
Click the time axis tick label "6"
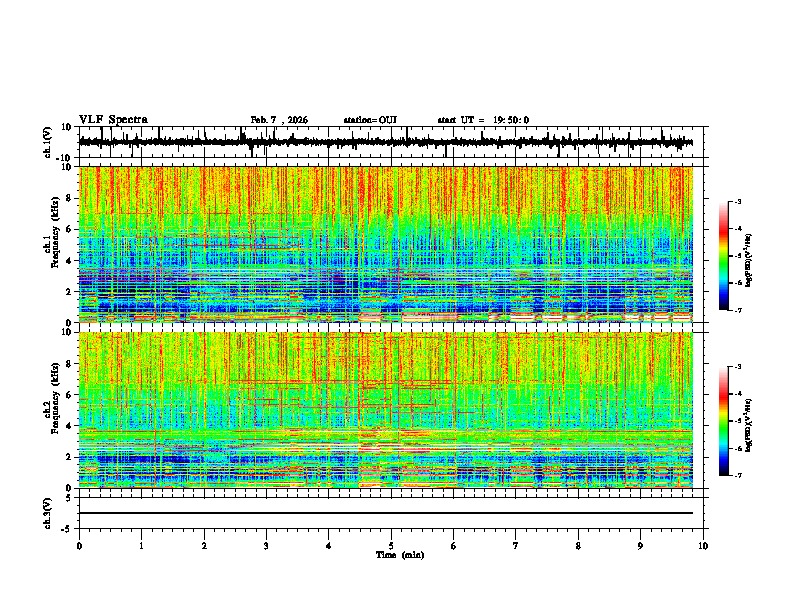(454, 546)
